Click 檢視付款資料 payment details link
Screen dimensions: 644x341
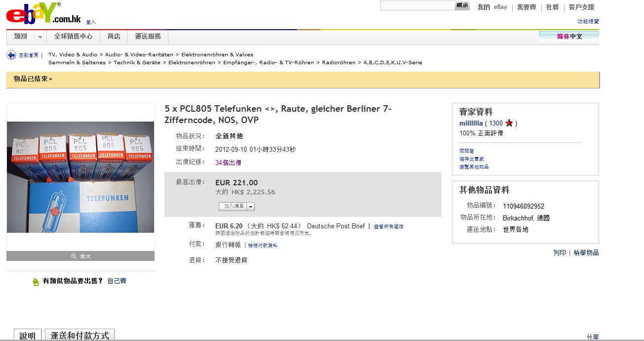click(263, 246)
